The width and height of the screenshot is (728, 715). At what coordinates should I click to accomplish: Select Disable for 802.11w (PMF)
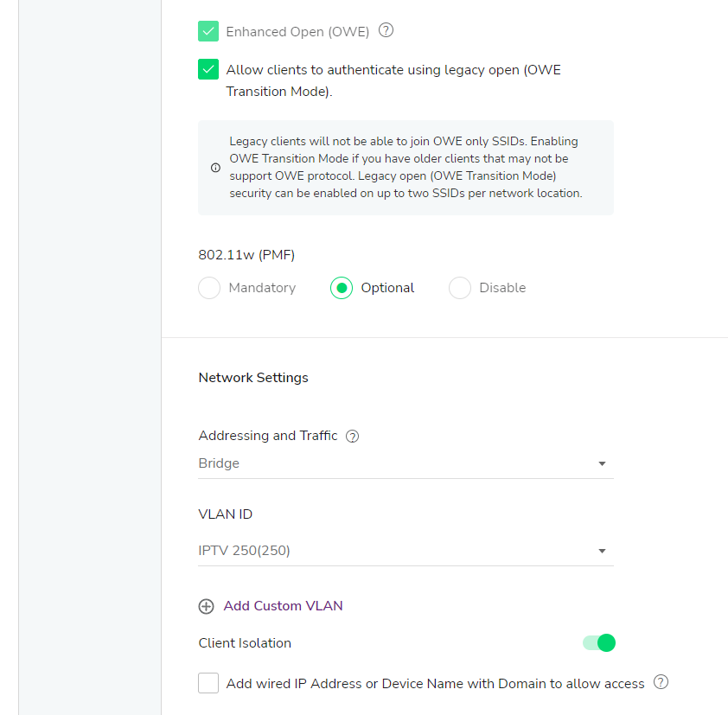[x=459, y=288]
